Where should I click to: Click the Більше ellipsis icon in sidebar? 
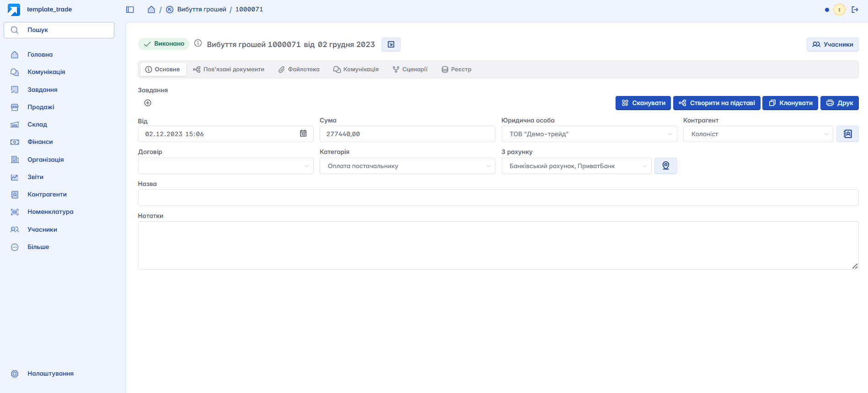click(15, 247)
